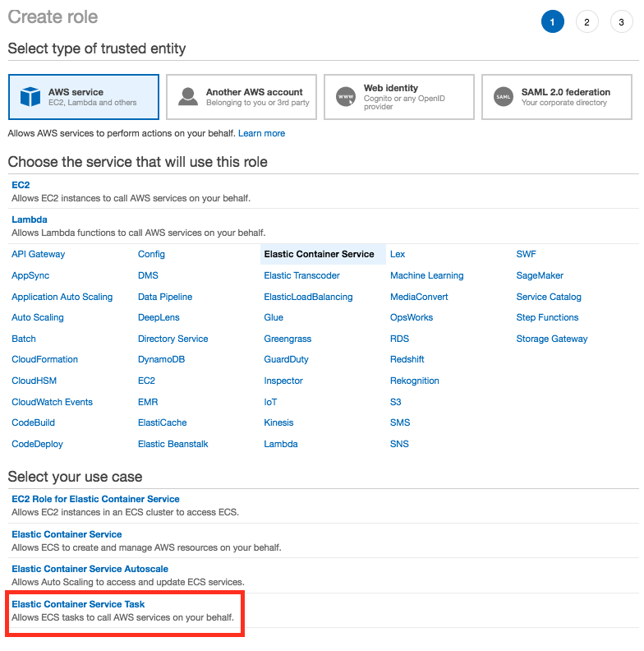Screen dimensions: 644x651
Task: Choose the ElasticLoadBalancing service
Action: point(308,297)
